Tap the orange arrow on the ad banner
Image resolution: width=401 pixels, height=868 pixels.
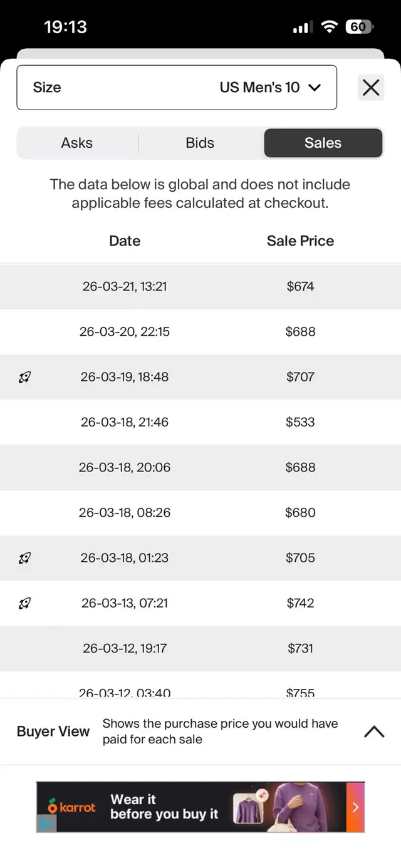click(x=355, y=807)
